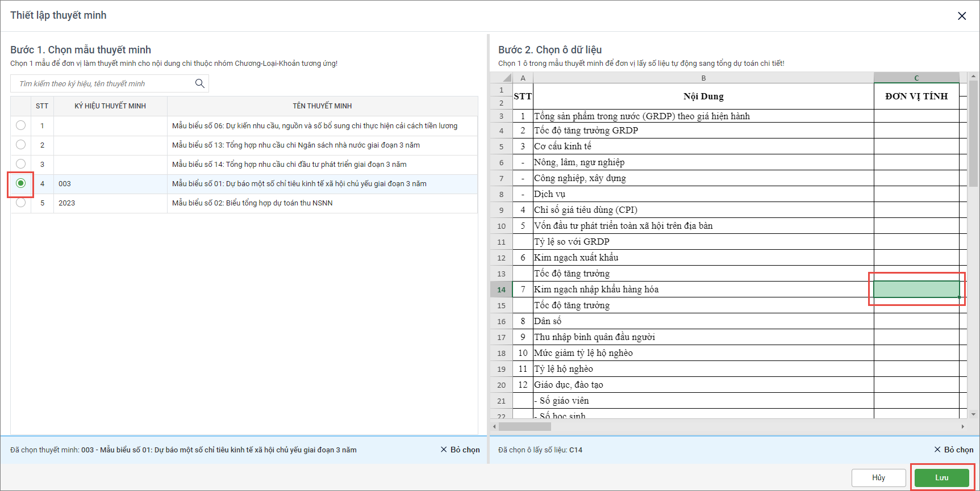
Task: Close the Thiết lập thuyết minh dialog
Action: click(x=961, y=16)
